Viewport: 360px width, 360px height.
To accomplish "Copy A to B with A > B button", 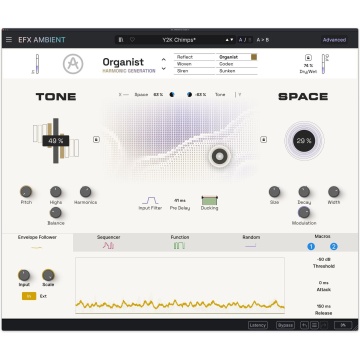I will tap(263, 40).
